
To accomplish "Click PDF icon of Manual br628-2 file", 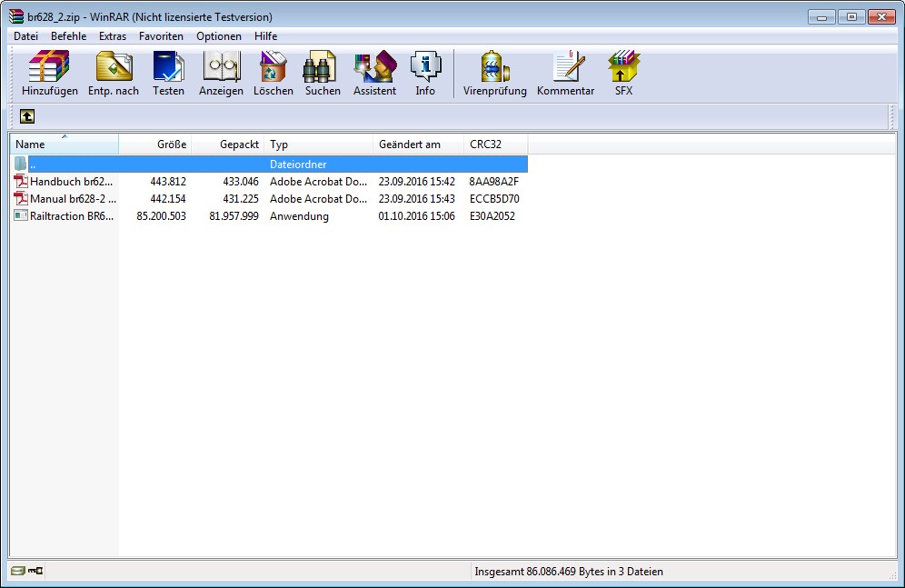I will [21, 198].
